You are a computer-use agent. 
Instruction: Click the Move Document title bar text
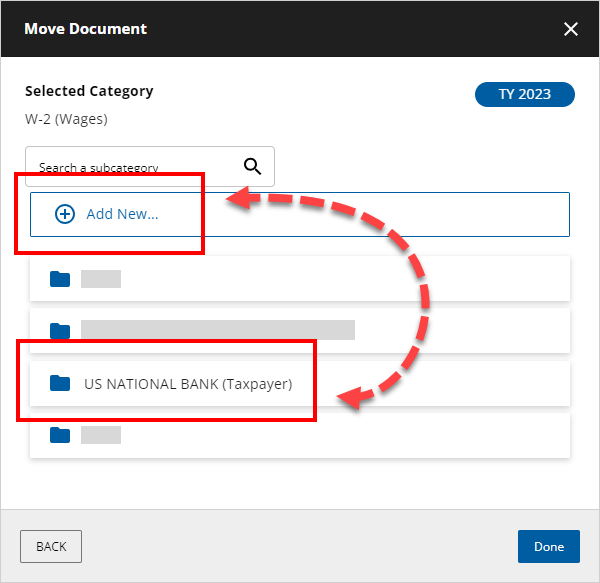coord(85,29)
